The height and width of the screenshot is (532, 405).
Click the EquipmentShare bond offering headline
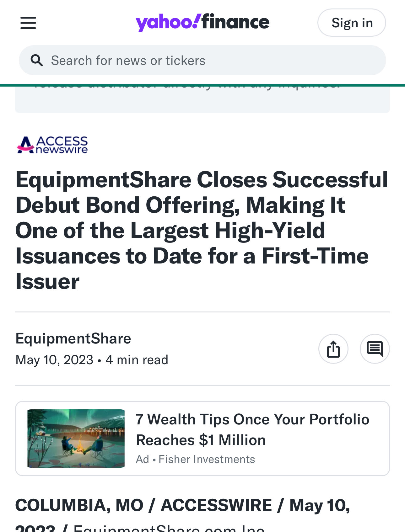click(x=201, y=231)
